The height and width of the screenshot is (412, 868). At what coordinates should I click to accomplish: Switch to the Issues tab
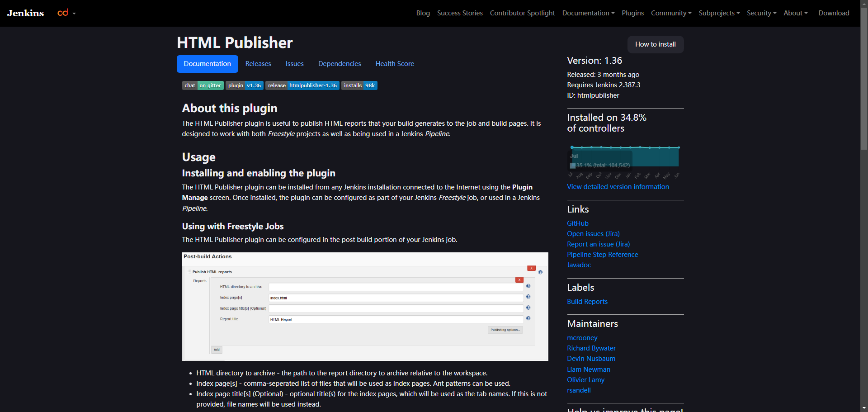295,64
